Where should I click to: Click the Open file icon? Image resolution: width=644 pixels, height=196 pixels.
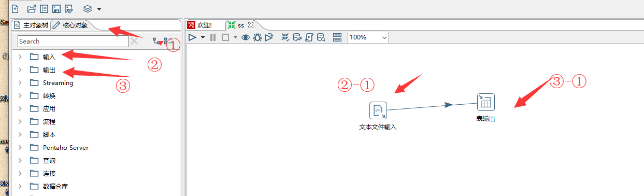click(x=31, y=9)
